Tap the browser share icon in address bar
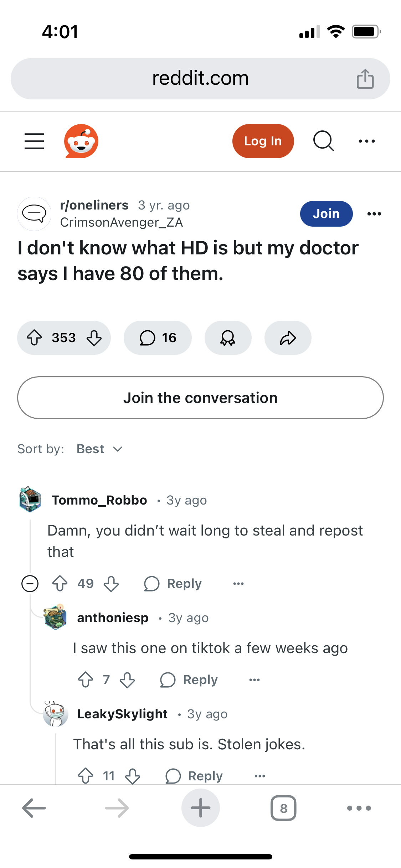The width and height of the screenshot is (401, 868). pos(365,79)
